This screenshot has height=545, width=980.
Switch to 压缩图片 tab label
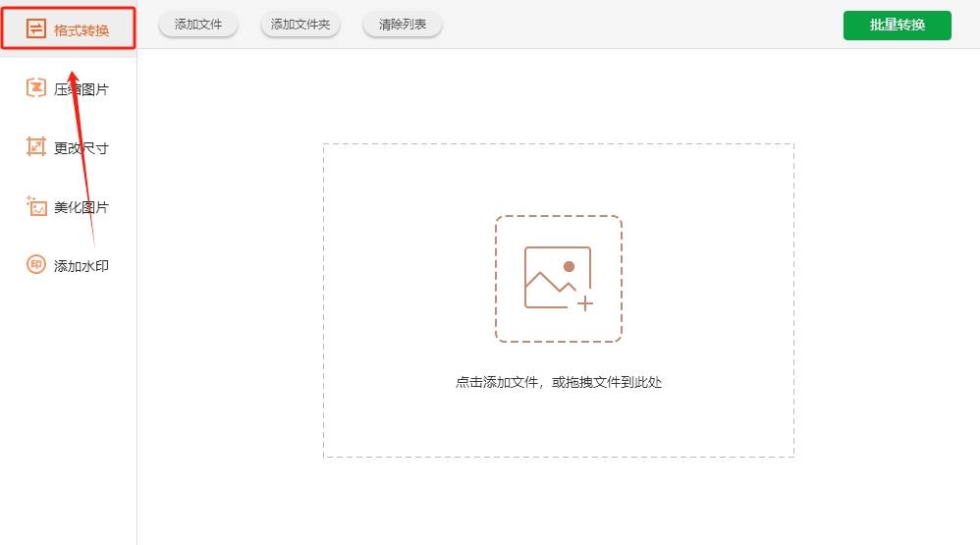tap(82, 89)
